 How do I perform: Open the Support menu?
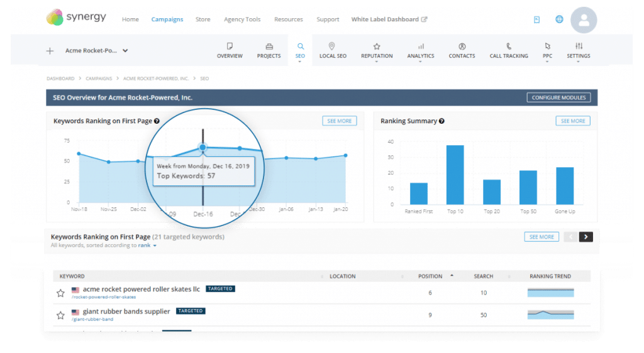click(328, 19)
